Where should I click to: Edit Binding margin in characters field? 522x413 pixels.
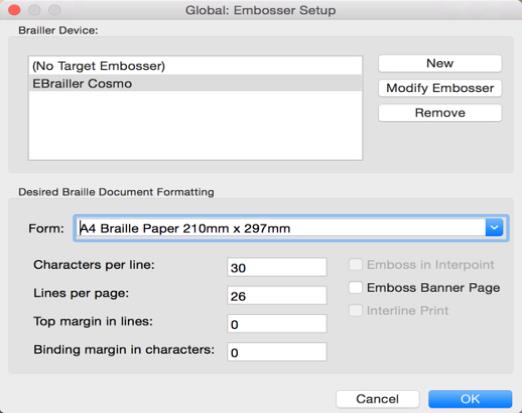pos(277,352)
